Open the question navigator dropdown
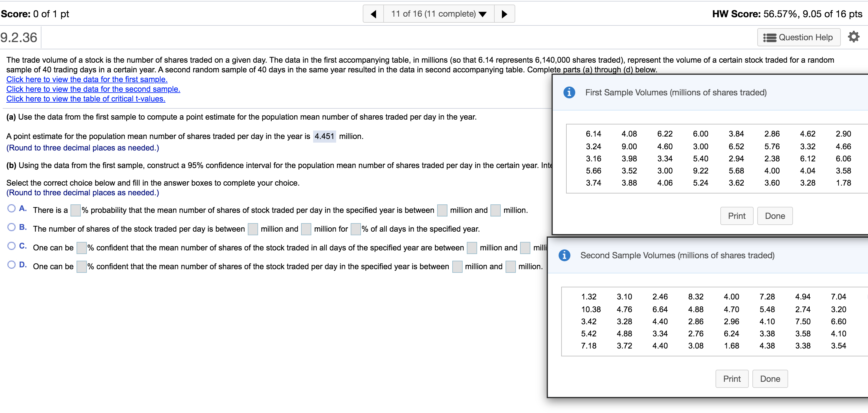868x413 pixels. coord(483,14)
